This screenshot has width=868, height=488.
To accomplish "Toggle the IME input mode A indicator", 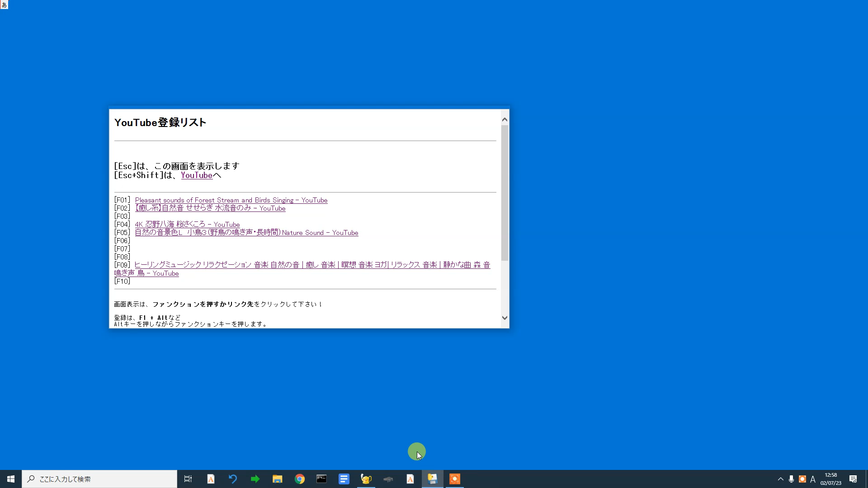I will (x=813, y=479).
